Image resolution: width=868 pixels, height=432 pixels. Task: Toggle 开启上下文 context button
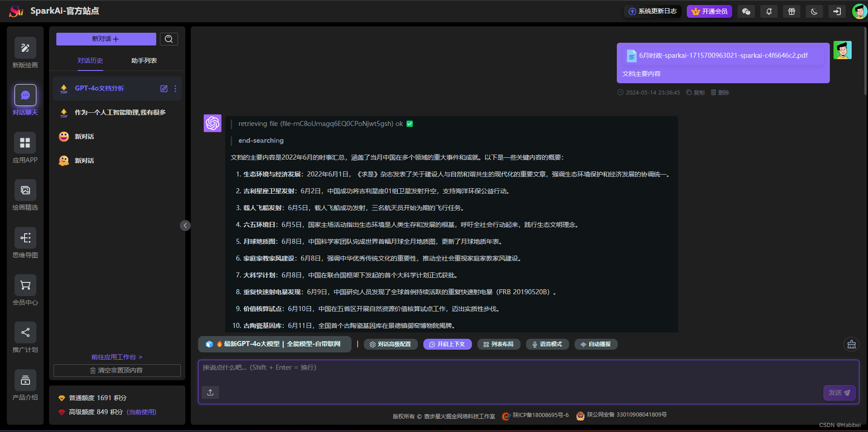click(x=447, y=344)
